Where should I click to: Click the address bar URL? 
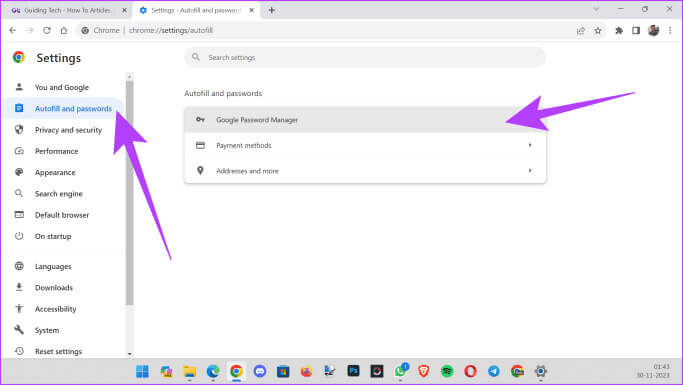click(x=171, y=30)
